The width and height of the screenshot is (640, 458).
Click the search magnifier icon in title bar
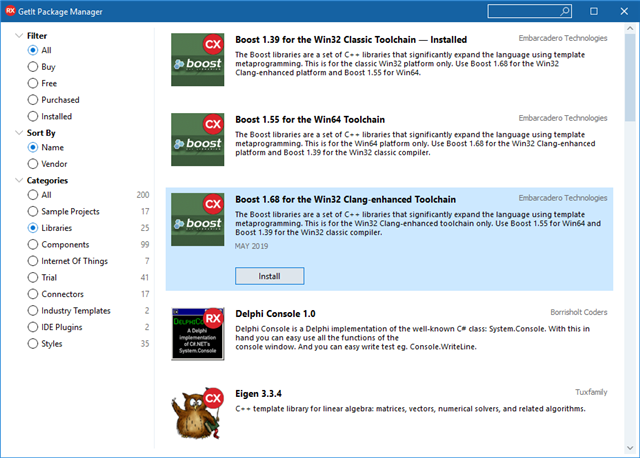coord(565,11)
